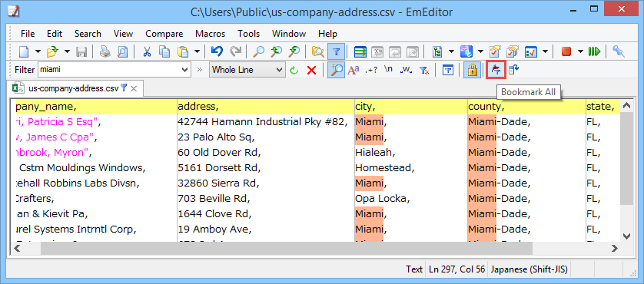The image size is (644, 284).
Task: Click the Run Macro green icon
Action: pyautogui.click(x=594, y=51)
